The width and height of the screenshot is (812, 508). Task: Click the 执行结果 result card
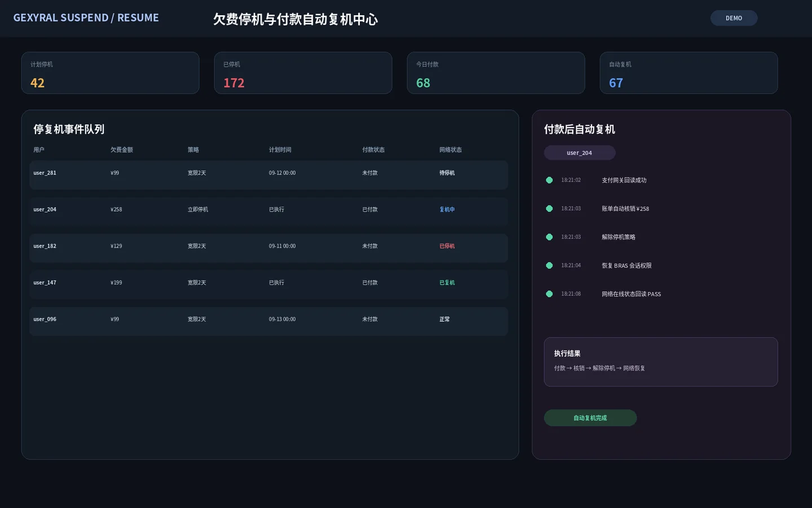coord(661,362)
